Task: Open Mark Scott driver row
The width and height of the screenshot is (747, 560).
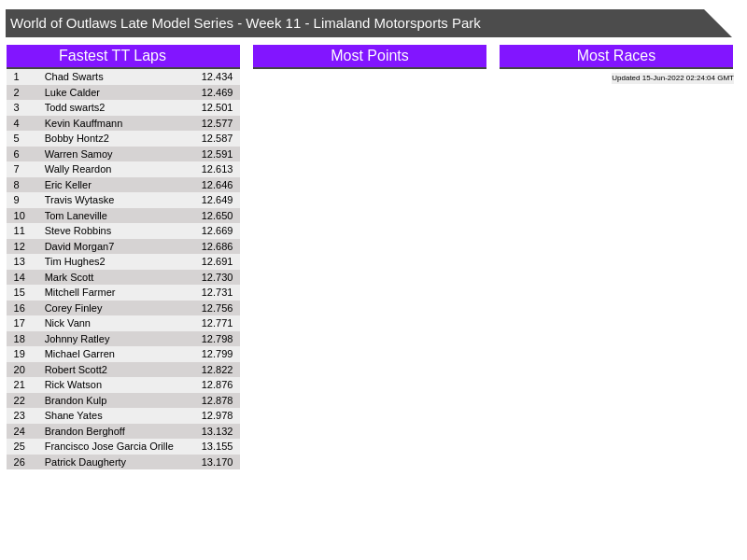Action: click(69, 277)
